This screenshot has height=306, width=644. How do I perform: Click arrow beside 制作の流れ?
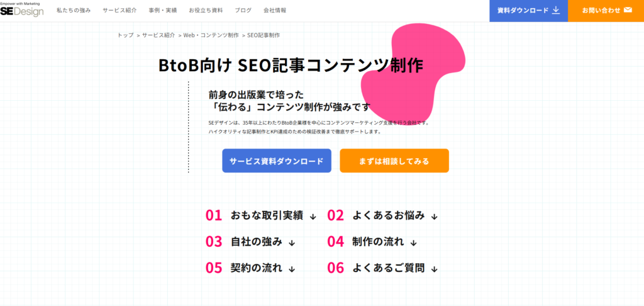tap(413, 242)
